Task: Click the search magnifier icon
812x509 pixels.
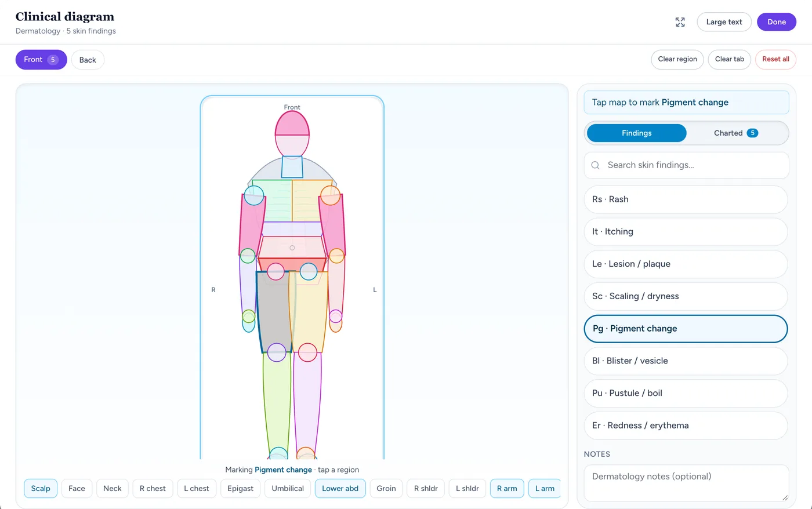Action: [595, 165]
